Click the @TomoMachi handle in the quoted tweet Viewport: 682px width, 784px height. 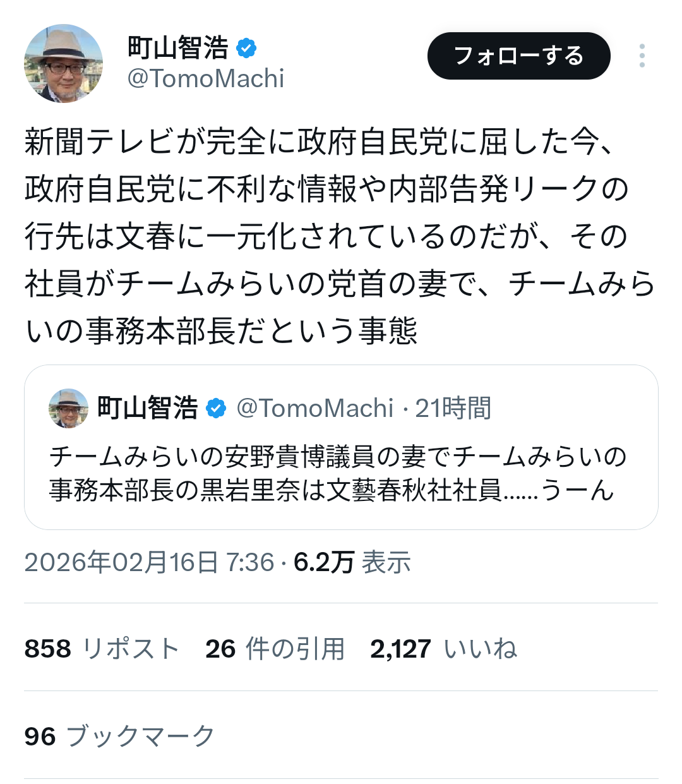point(314,408)
